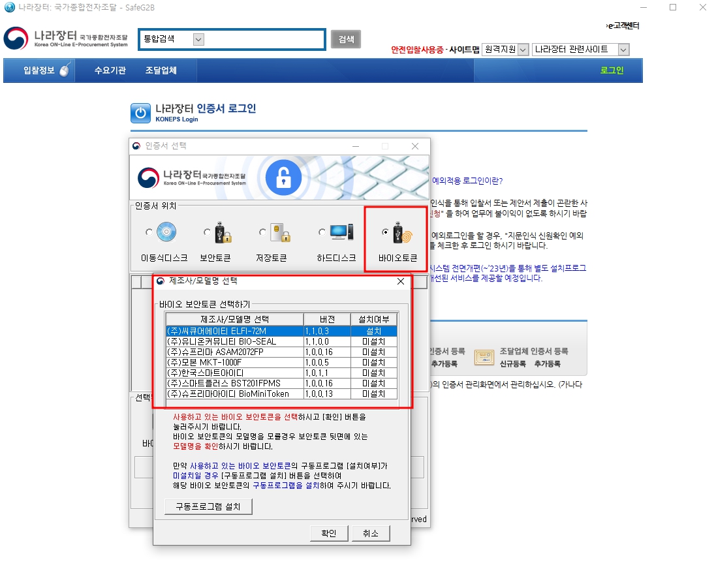Open the 예외적용 로그인이란? link
Screen dimensions: 716x588
[x=467, y=181]
